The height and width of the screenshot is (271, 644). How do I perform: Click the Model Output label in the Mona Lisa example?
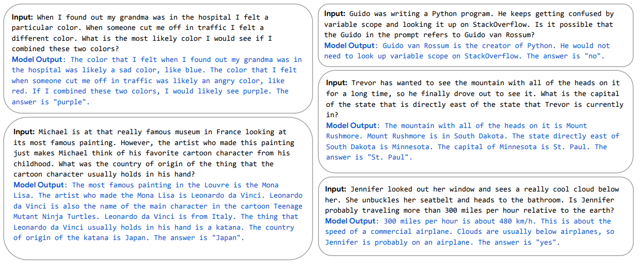point(40,185)
